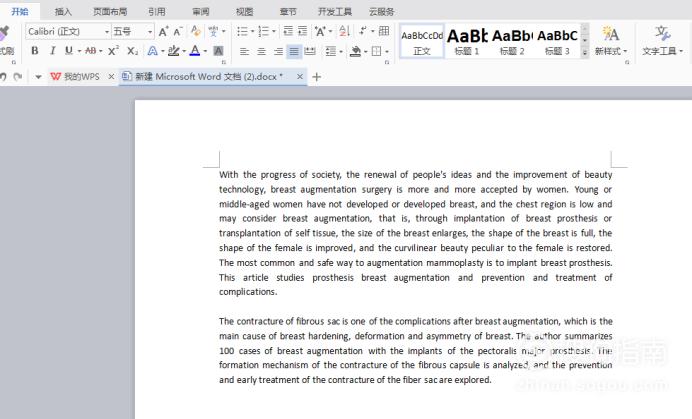Viewport: 692px width, 419px height.
Task: Open Chinese layout options
Action: point(320,31)
